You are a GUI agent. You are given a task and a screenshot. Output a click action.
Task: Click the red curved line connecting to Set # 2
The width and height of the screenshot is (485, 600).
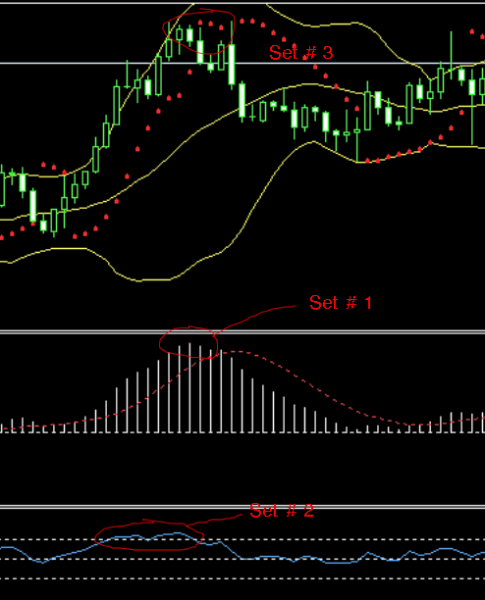(214, 521)
